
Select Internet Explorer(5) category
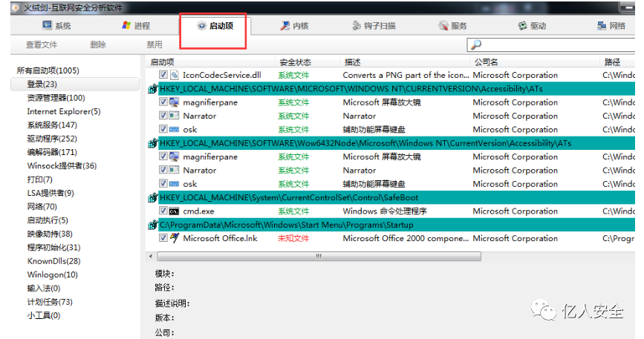(64, 111)
